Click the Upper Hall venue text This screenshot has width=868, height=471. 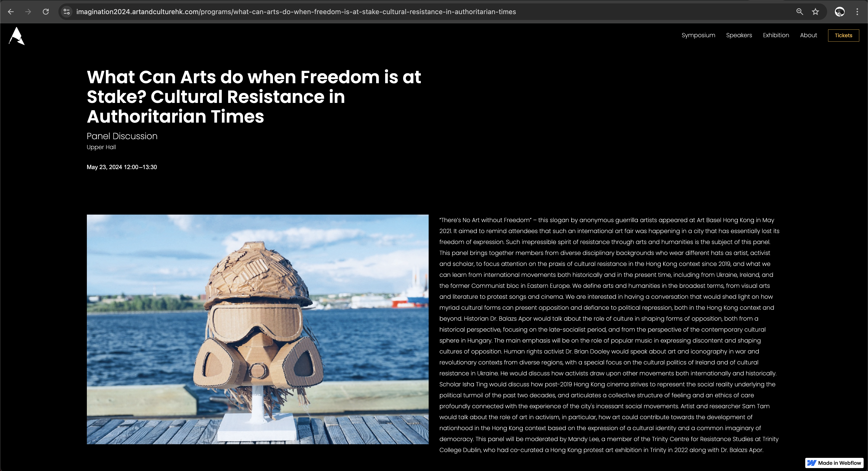tap(101, 147)
